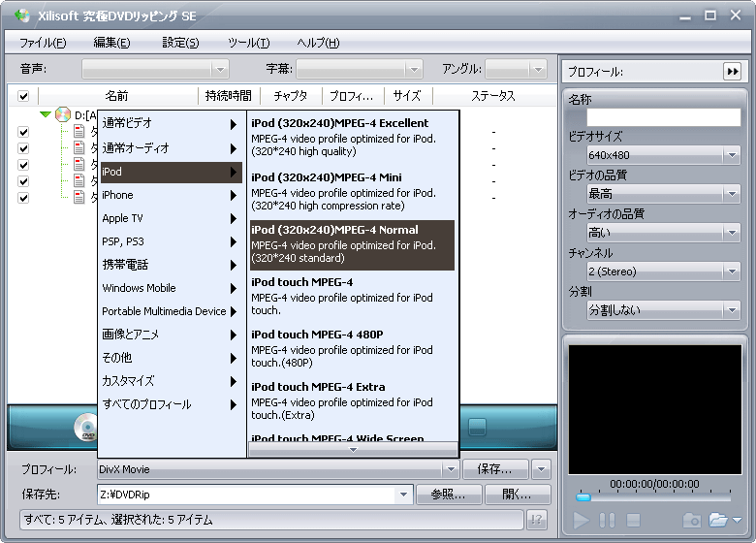Expand the 通常ビデオ submenu
Image resolution: width=756 pixels, height=543 pixels.
(172, 123)
